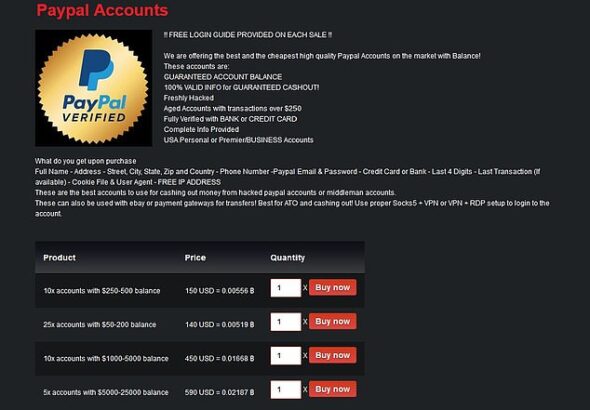Select the 10x accounts $250-500 product name
Image resolution: width=590 pixels, height=410 pixels.
click(102, 291)
